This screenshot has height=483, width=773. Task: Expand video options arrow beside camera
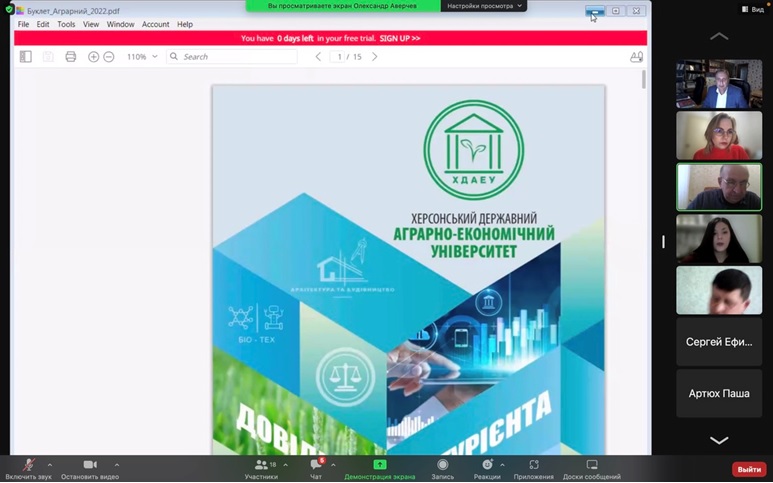[117, 464]
